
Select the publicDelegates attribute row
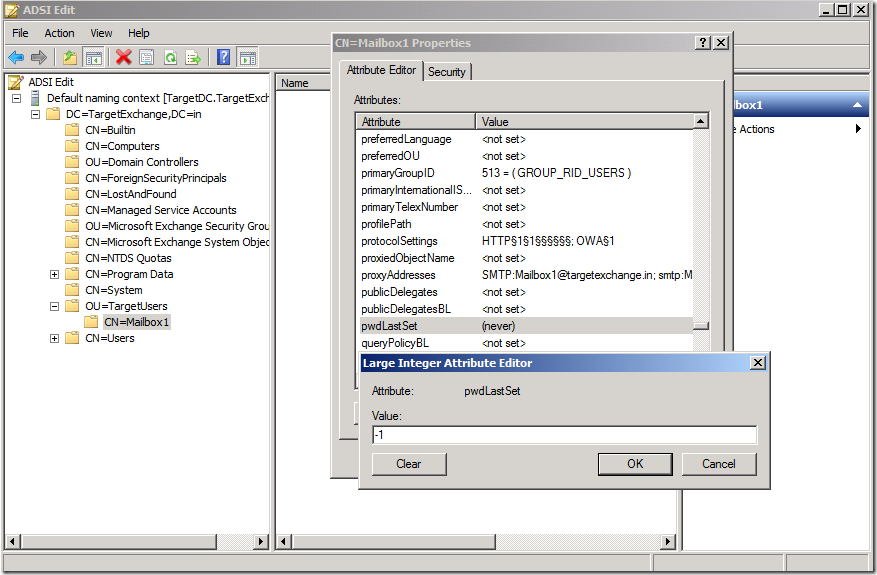tap(524, 292)
